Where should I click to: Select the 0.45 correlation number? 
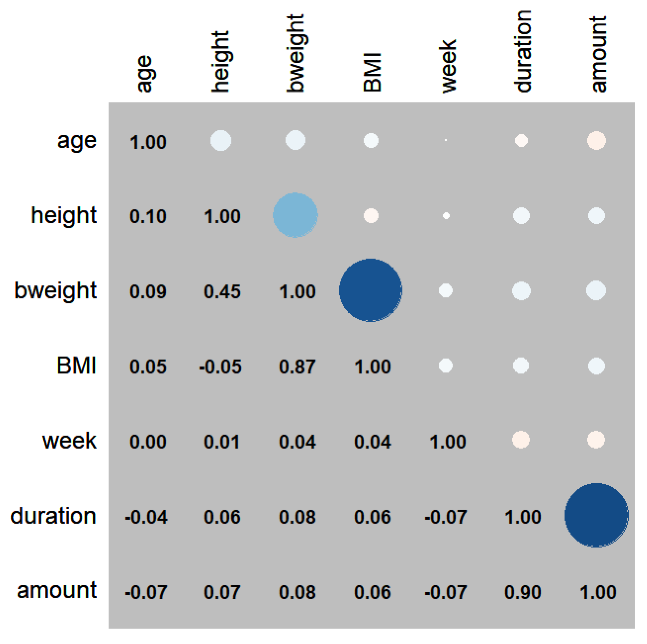tap(222, 291)
